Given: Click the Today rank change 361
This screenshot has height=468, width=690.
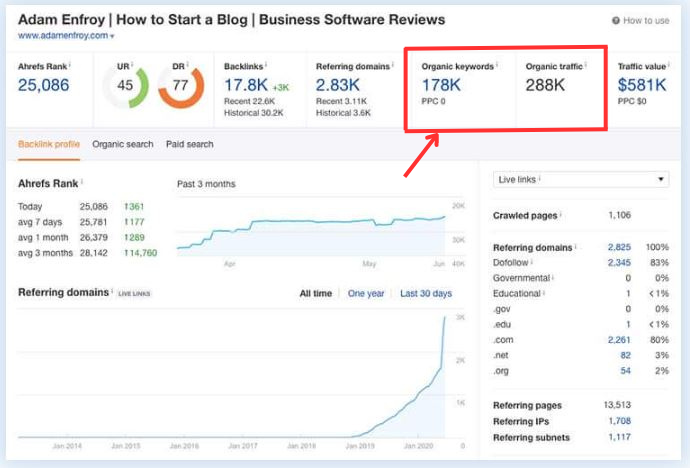Looking at the screenshot, I should (x=134, y=206).
